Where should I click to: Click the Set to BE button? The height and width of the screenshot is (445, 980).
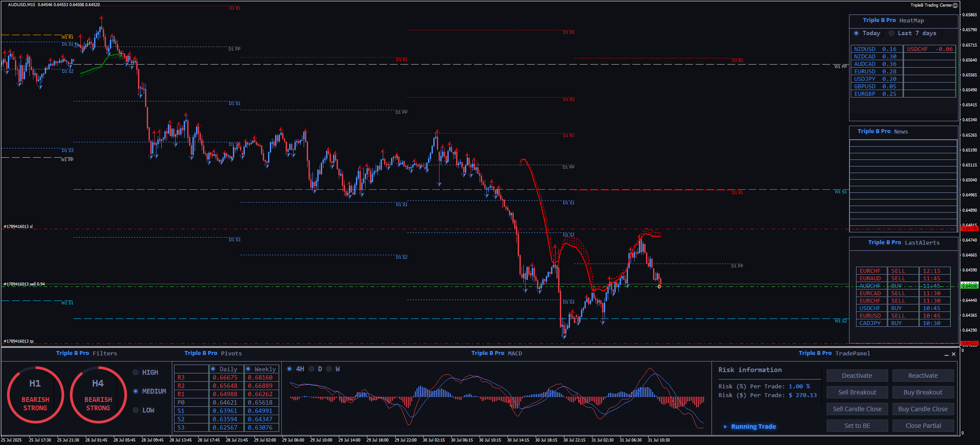tap(857, 426)
